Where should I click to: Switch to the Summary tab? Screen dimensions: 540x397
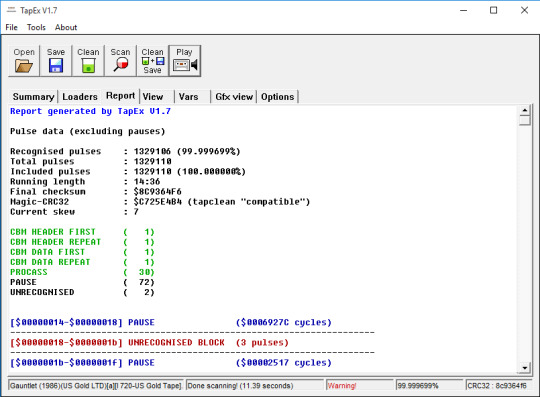(x=33, y=97)
